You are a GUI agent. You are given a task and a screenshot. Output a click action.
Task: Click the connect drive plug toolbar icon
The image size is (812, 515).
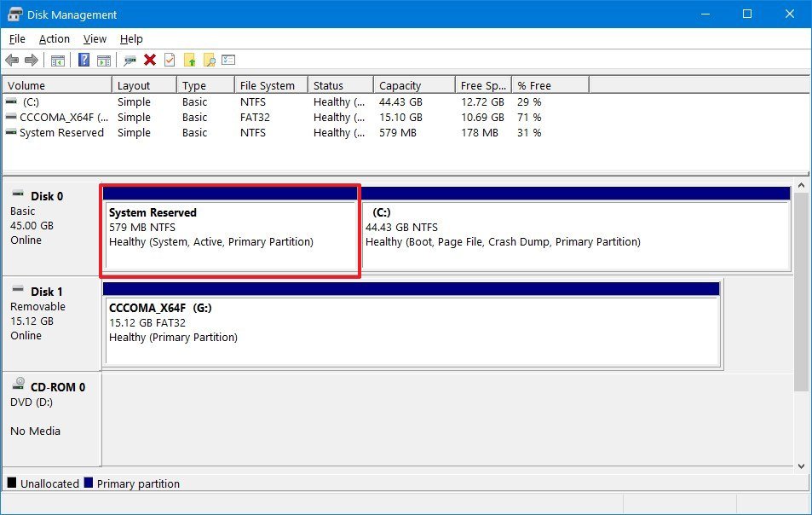[130, 60]
